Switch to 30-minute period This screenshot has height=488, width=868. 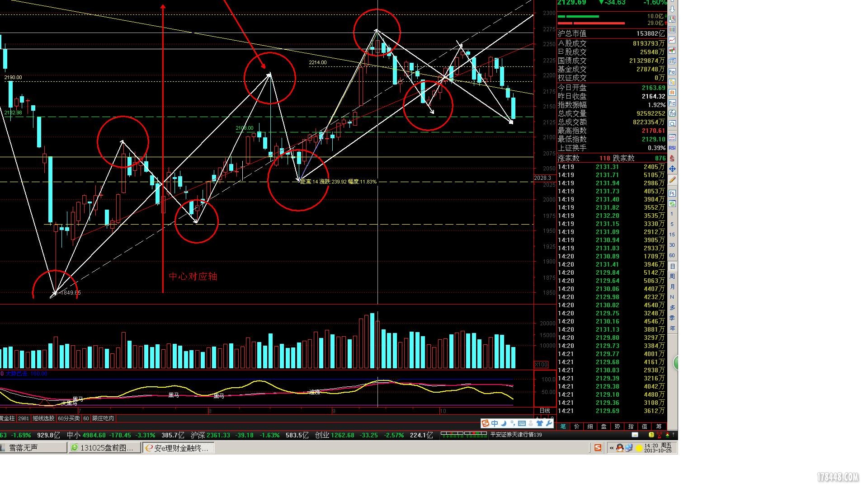tap(672, 245)
